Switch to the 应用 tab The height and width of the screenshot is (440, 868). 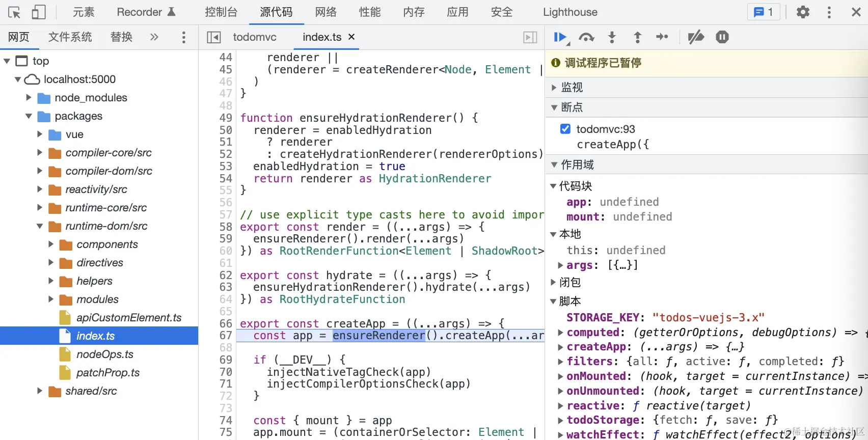coord(457,12)
